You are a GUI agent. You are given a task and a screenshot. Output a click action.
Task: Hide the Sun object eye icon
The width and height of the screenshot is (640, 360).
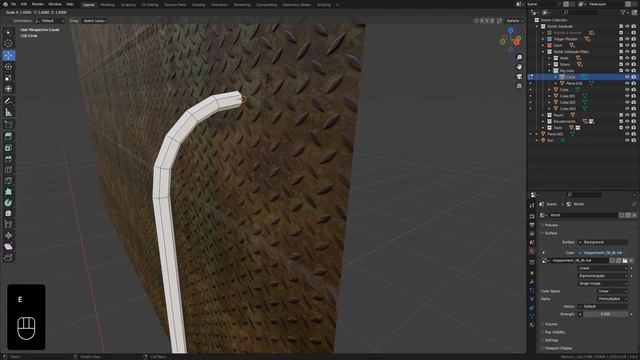(627, 140)
